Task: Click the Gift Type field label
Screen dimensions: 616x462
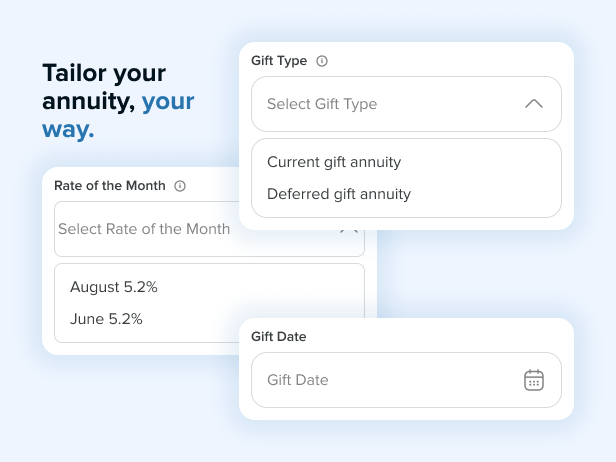Action: pyautogui.click(x=279, y=61)
